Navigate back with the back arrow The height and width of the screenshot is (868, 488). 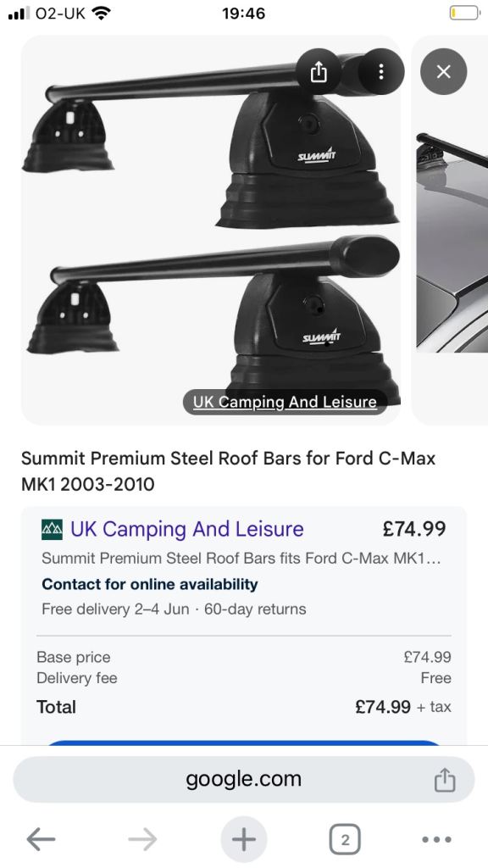(42, 839)
